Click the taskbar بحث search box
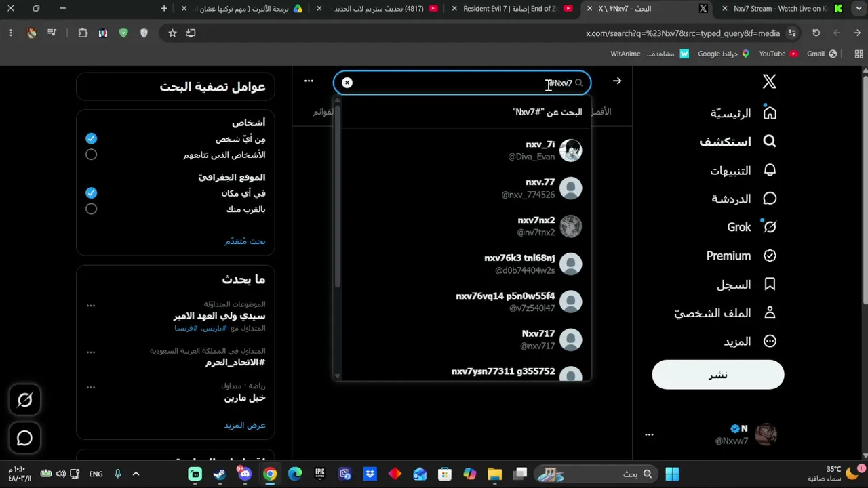Image resolution: width=868 pixels, height=488 pixels. (x=595, y=474)
